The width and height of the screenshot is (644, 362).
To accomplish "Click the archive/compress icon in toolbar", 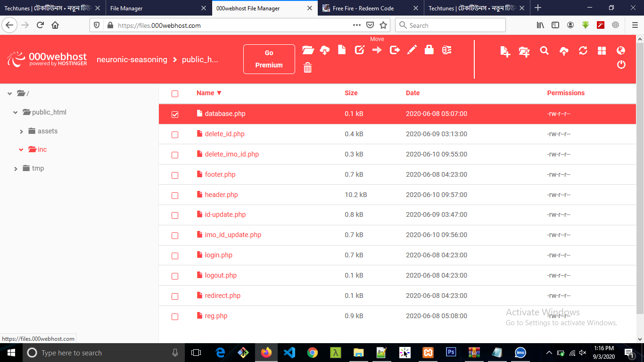I will point(446,49).
